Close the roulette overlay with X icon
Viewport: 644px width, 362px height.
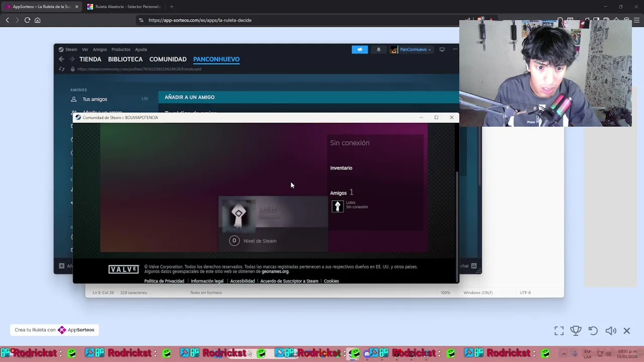tap(627, 330)
